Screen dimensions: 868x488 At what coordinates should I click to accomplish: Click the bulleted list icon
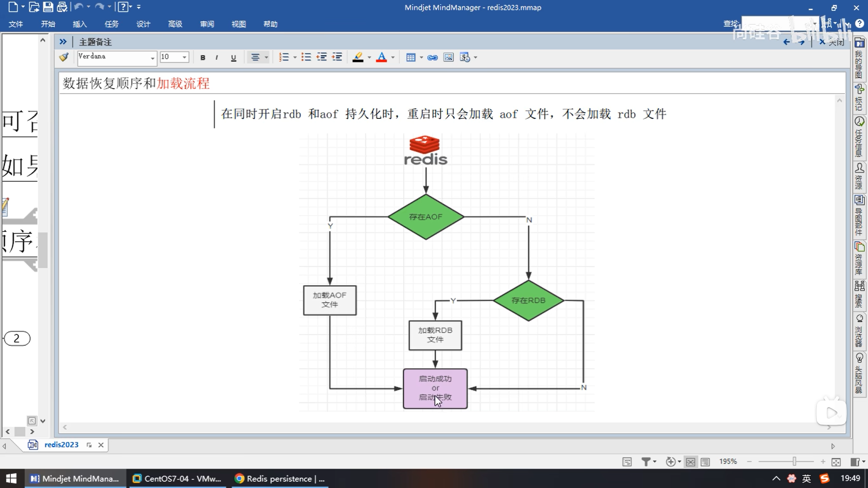tap(306, 57)
